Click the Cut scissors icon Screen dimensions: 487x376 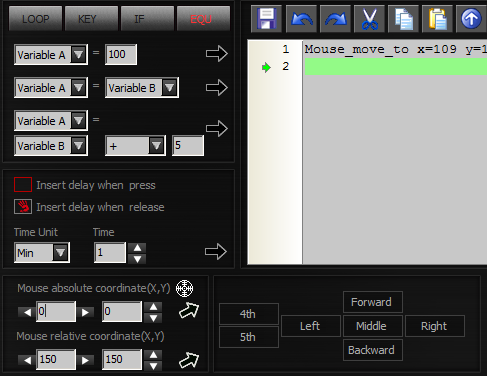[369, 19]
